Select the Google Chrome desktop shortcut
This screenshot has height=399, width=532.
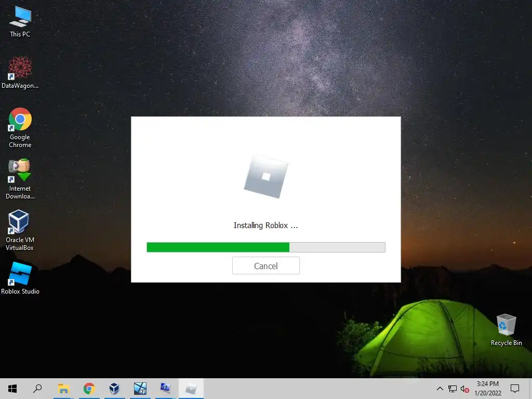[20, 128]
